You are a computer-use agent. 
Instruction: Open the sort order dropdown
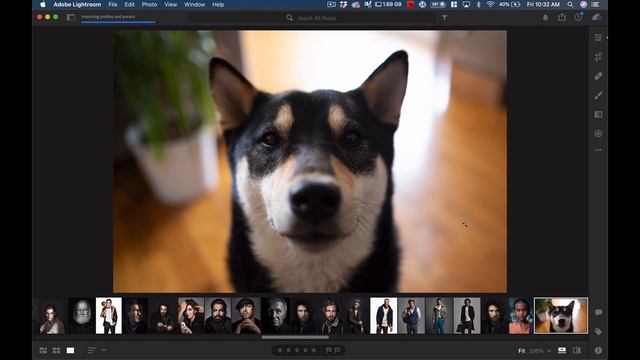coord(97,350)
